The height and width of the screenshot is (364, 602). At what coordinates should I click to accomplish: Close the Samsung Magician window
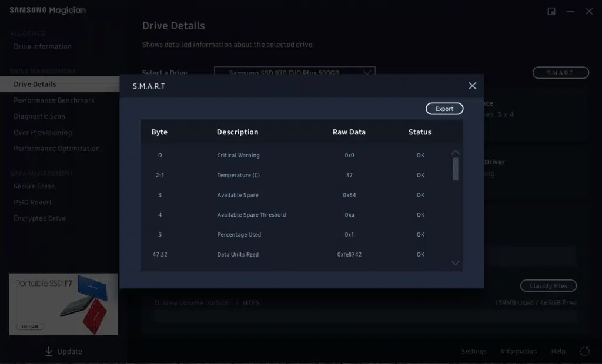click(589, 12)
